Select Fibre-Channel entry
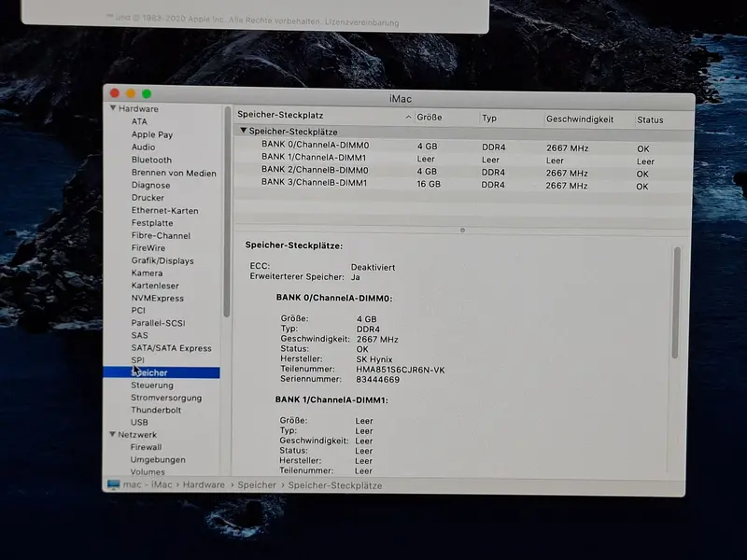The width and height of the screenshot is (747, 560). pyautogui.click(x=161, y=235)
